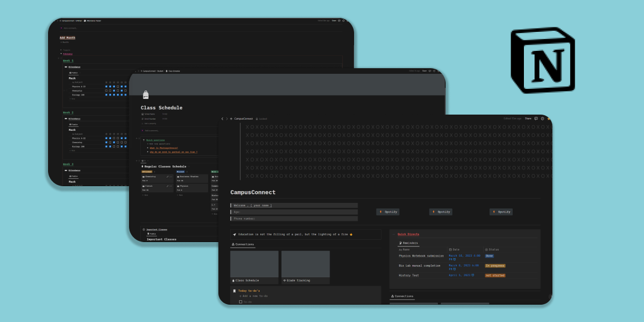This screenshot has height=322, width=644.
Task: Open CampusConnect breadcrumb in Class Schedule window
Action: pyautogui.click(x=149, y=71)
